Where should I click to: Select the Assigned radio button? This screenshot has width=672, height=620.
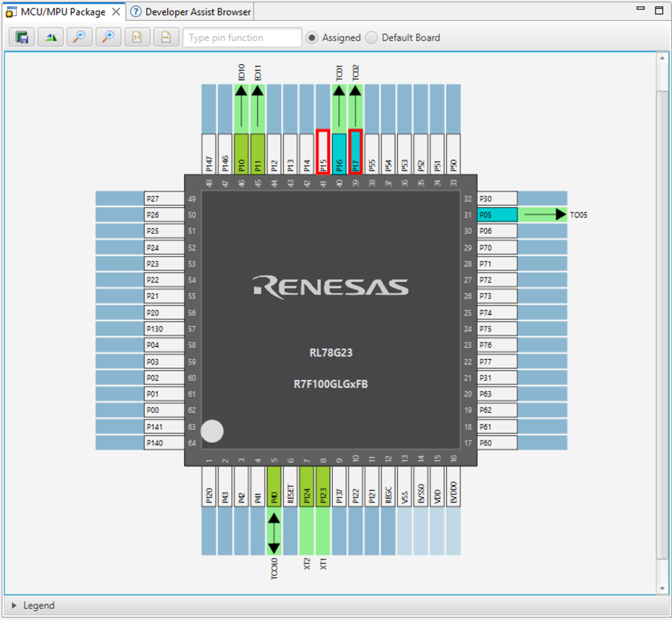(312, 38)
